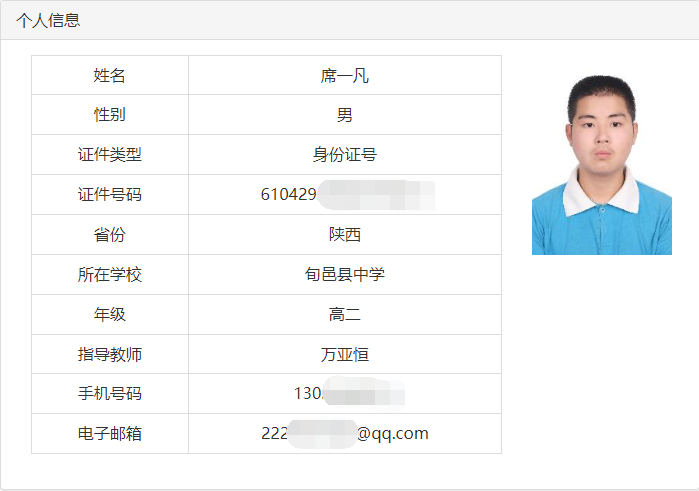This screenshot has height=491, width=699.
Task: Select the 身份证号 document type value
Action: pos(345,155)
